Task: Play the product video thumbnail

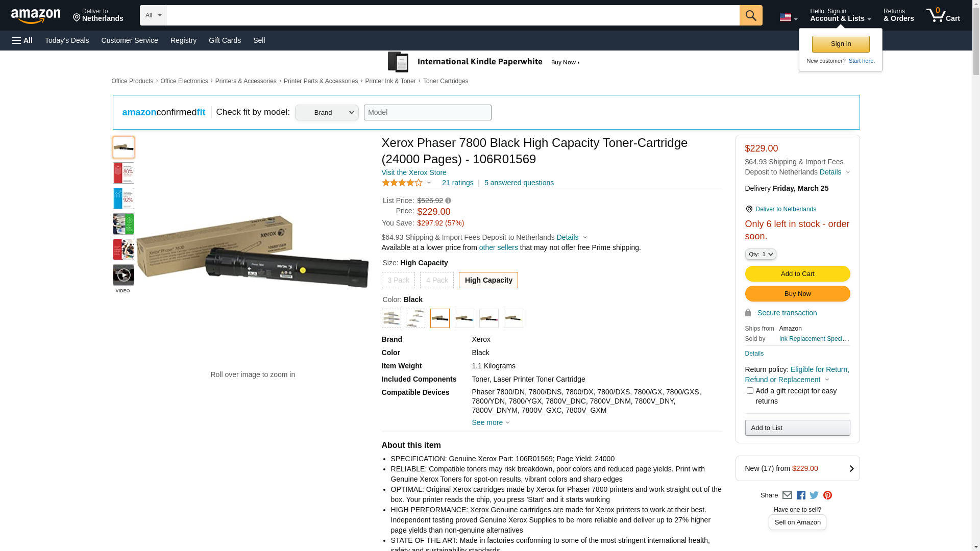Action: pyautogui.click(x=124, y=275)
